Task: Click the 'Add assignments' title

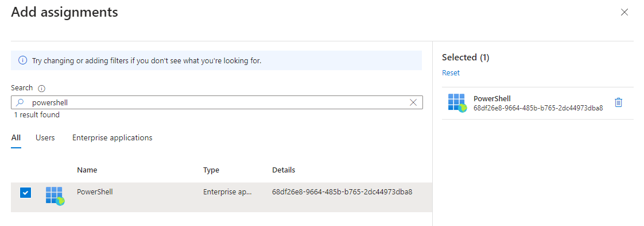Action: pos(64,12)
